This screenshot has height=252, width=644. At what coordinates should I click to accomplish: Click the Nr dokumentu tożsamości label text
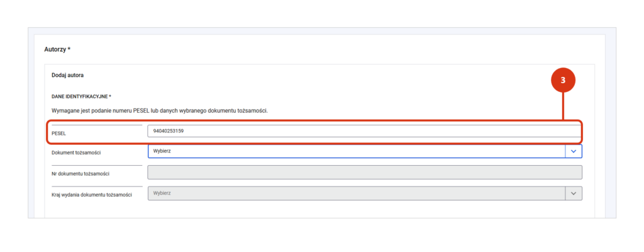pyautogui.click(x=80, y=174)
